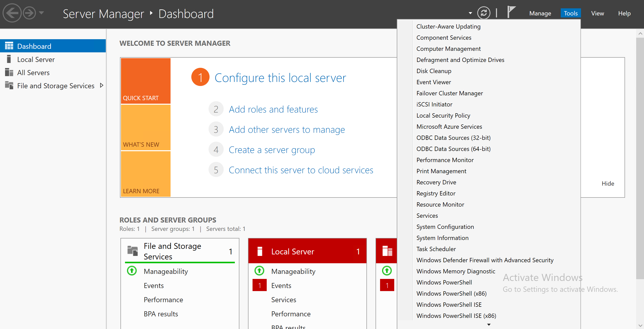644x329 pixels.
Task: Open the notifications flag icon
Action: tap(511, 12)
